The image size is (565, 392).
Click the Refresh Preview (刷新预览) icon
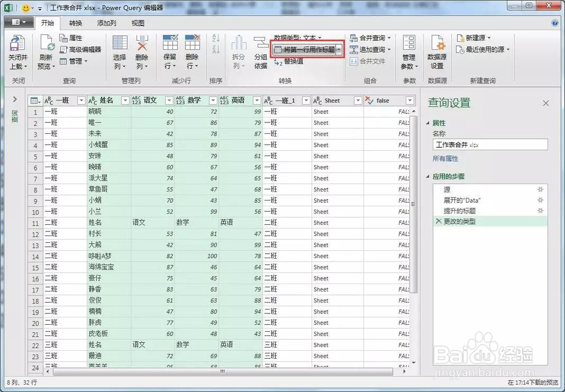[x=46, y=43]
